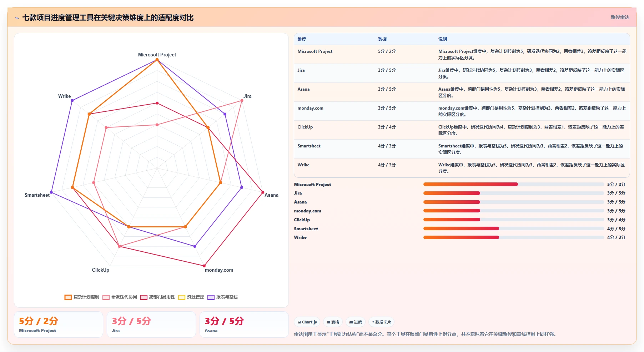This screenshot has height=352, width=644.
Task: Click the chart title icon before 七款项目
Action: tap(17, 18)
